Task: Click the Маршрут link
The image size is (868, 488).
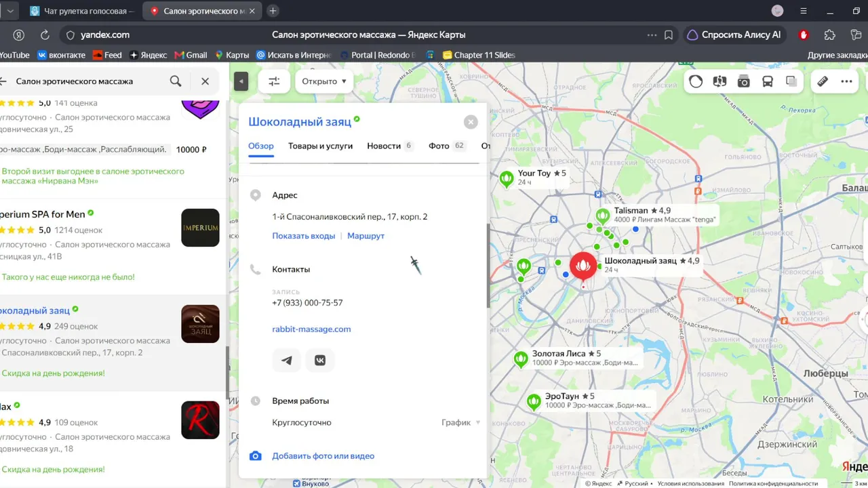Action: point(366,236)
